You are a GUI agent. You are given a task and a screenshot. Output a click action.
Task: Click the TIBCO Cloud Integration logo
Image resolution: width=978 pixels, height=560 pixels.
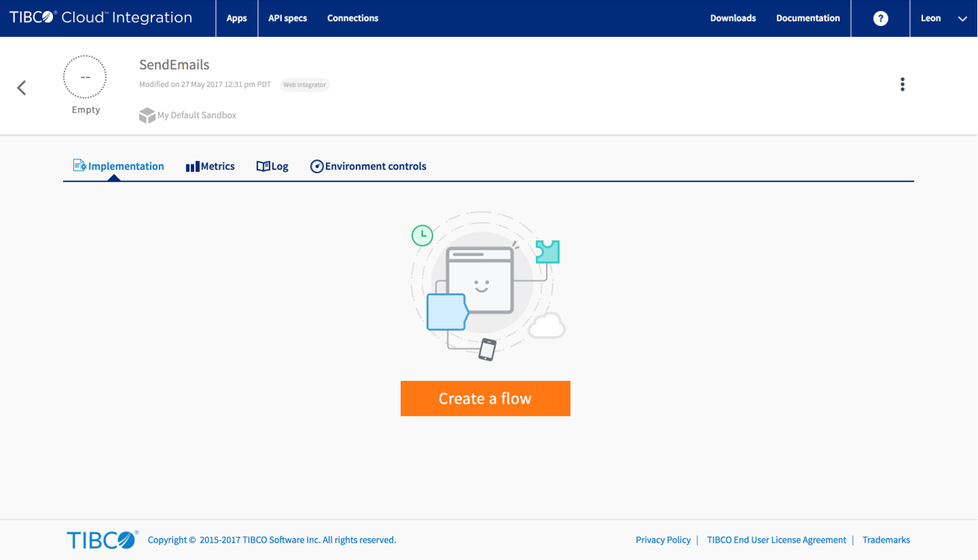tap(101, 18)
